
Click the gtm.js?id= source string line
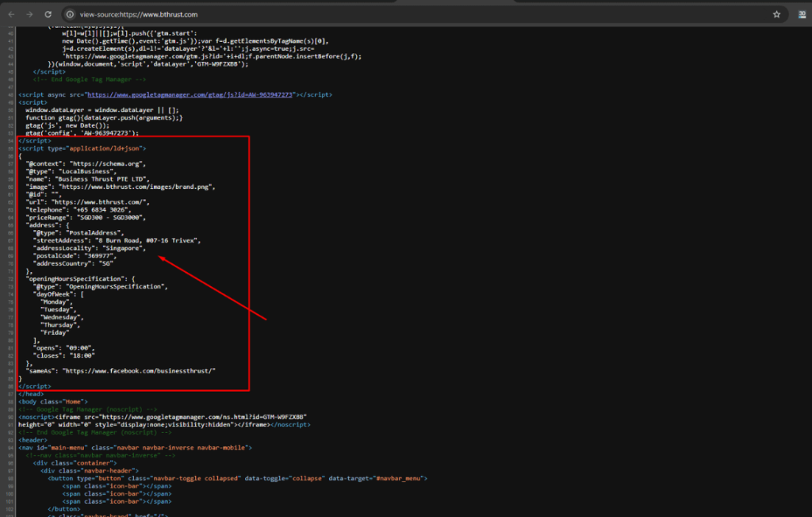click(212, 56)
